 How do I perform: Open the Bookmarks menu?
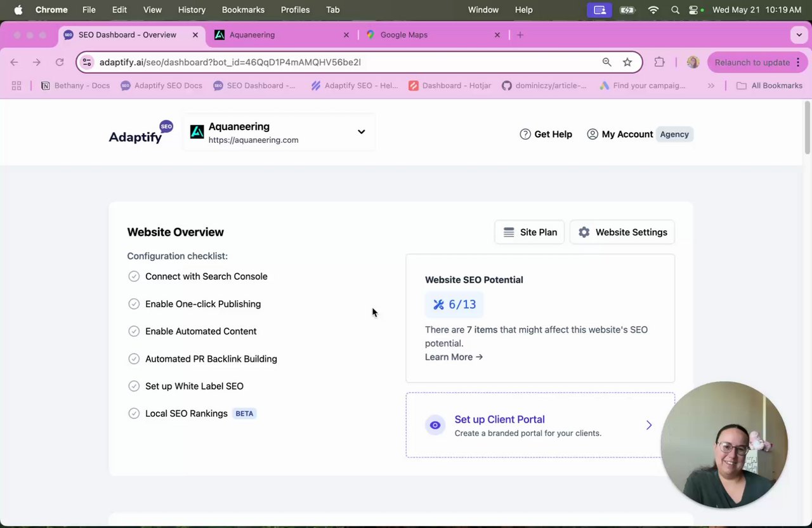(243, 10)
